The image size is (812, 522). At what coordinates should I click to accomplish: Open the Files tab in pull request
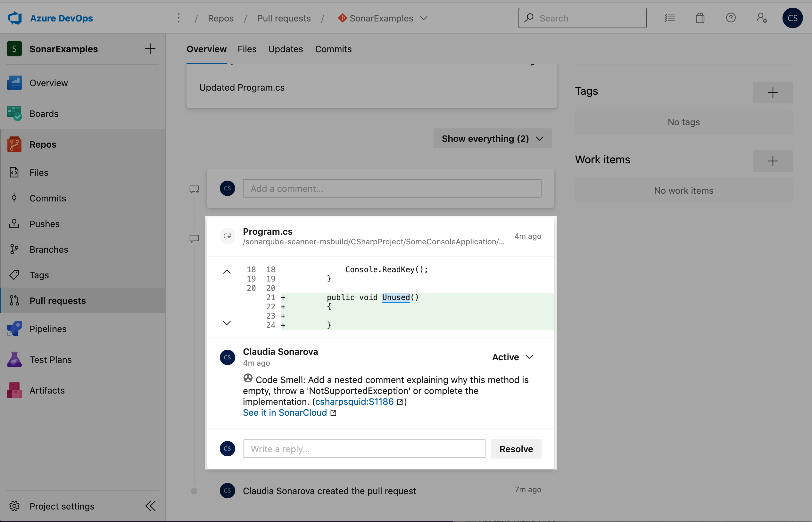pos(247,49)
